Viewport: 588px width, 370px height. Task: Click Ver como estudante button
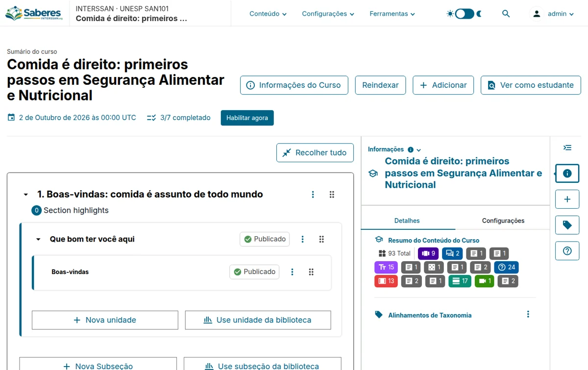[x=531, y=85]
